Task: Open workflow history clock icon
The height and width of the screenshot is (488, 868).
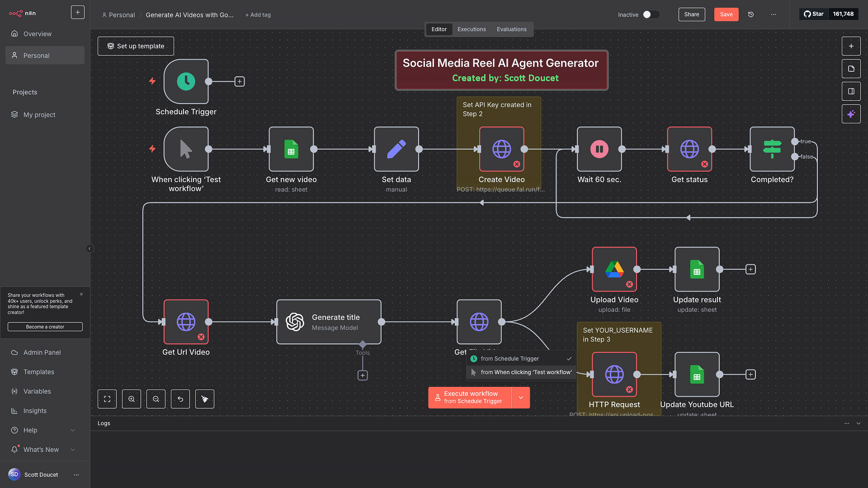Action: tap(751, 14)
